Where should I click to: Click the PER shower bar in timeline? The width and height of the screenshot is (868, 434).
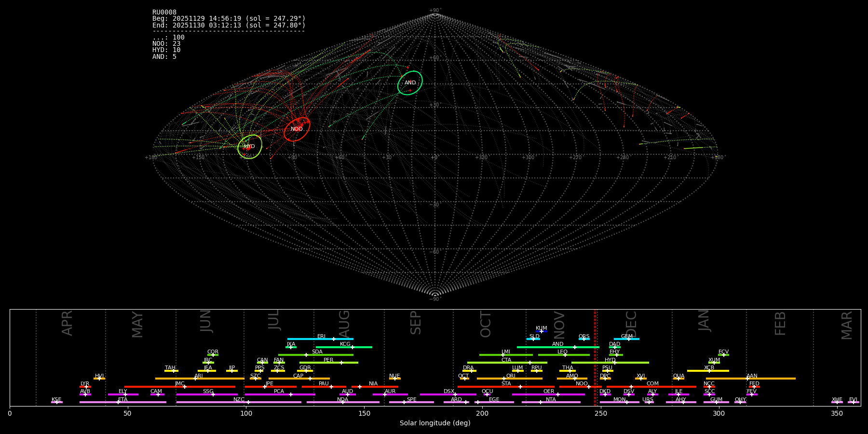329,363
